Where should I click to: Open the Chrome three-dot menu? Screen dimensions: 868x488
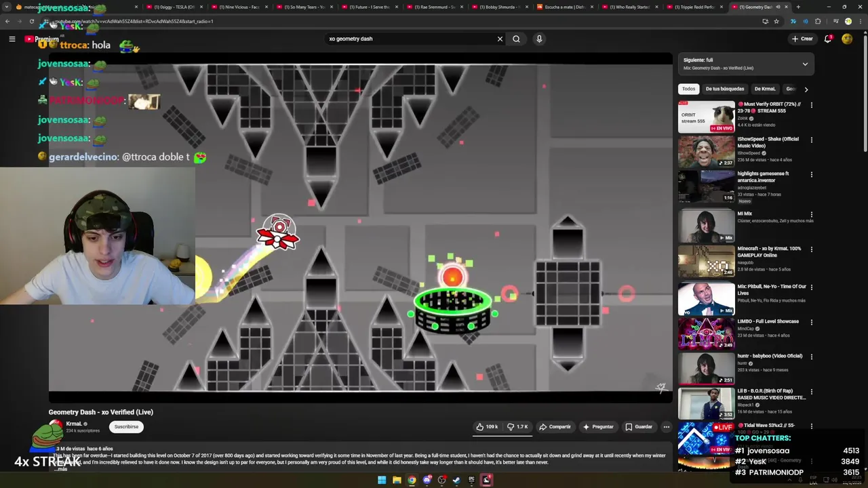point(861,21)
